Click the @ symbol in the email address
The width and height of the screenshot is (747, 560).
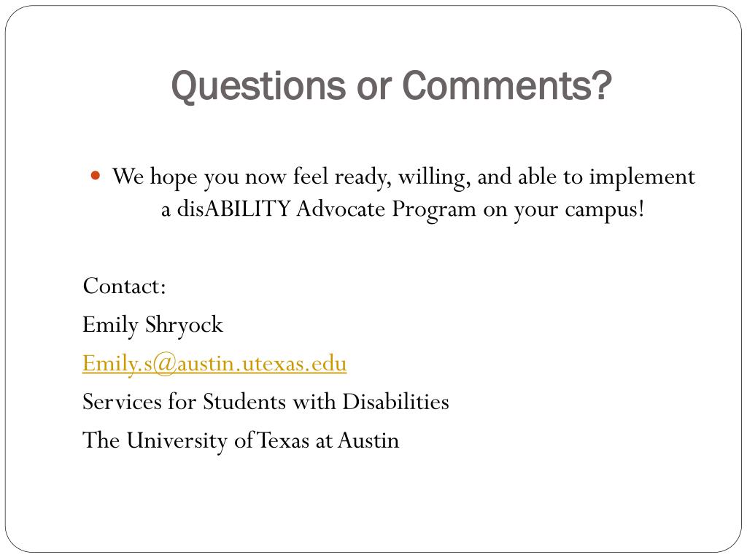click(x=164, y=365)
